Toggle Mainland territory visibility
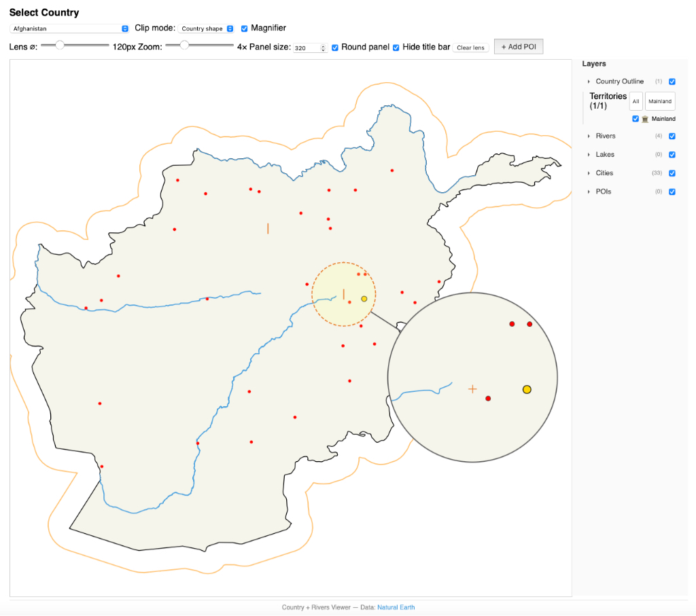696x616 pixels. click(635, 118)
